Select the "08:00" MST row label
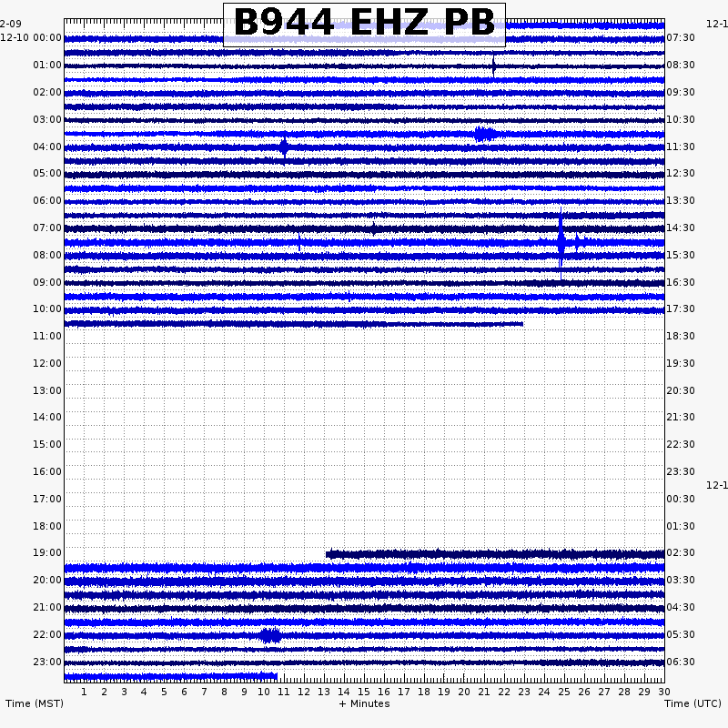This screenshot has width=728, height=728. pyautogui.click(x=47, y=256)
